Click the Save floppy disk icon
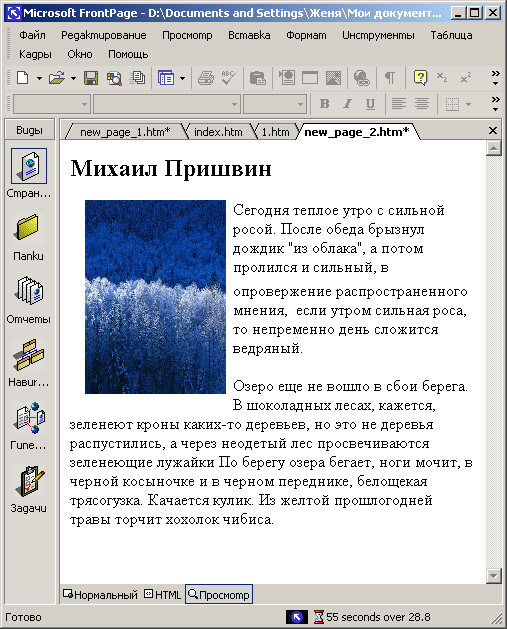The height and width of the screenshot is (629, 507). 91,78
